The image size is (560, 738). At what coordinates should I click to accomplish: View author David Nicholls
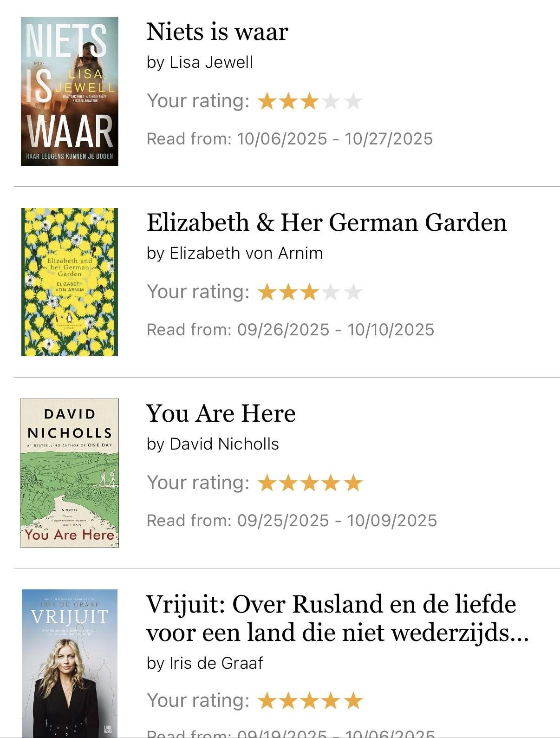coord(224,444)
